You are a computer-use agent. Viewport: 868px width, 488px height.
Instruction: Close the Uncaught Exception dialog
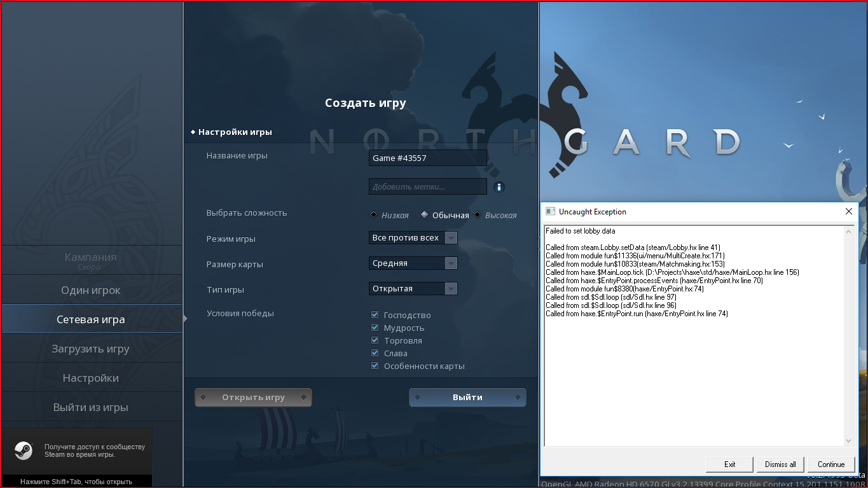[848, 211]
